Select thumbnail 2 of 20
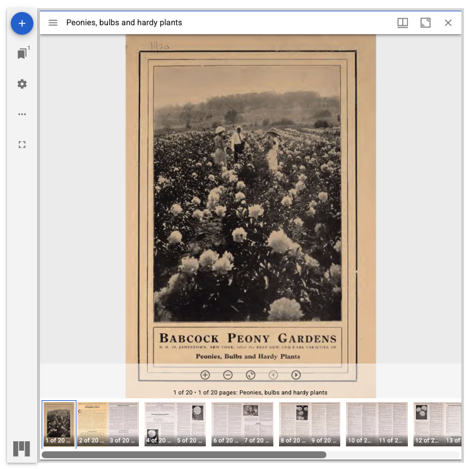476x469 pixels. 93,424
